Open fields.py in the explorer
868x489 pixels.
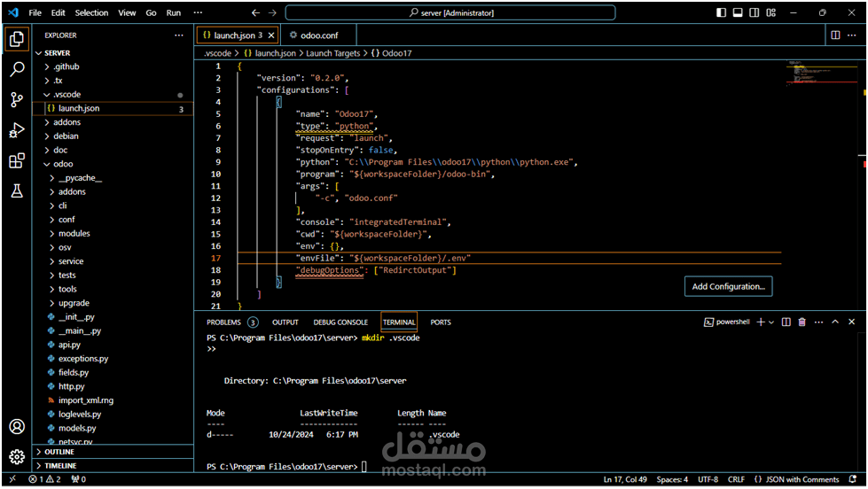click(113, 372)
